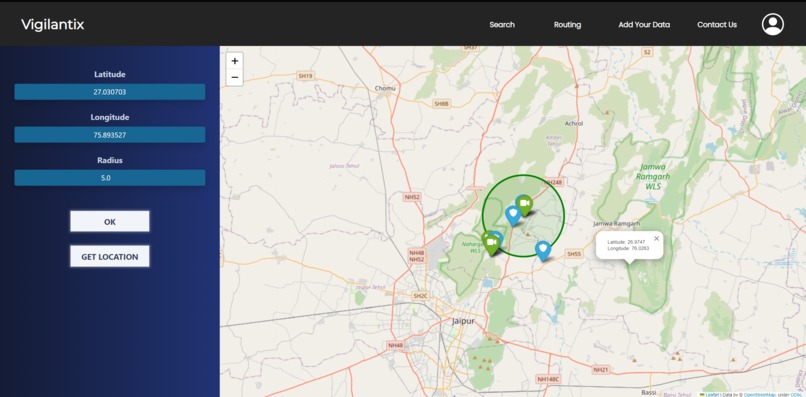Click the SH19 road shield on map
806x397 pixels.
click(x=305, y=76)
